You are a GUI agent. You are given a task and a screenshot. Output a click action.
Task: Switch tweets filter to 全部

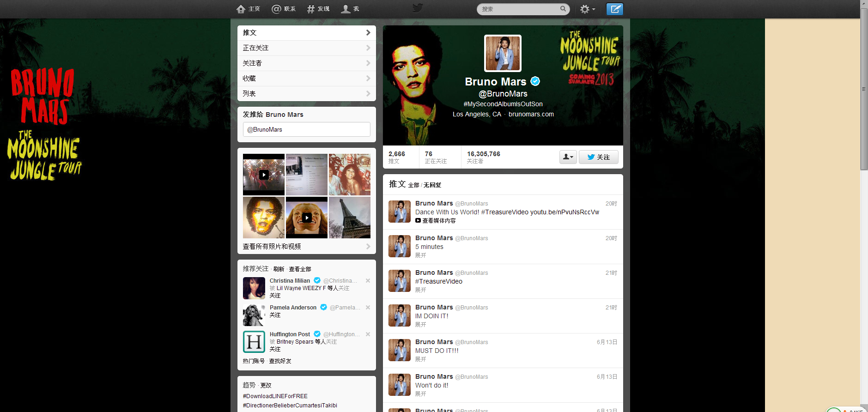tap(414, 185)
